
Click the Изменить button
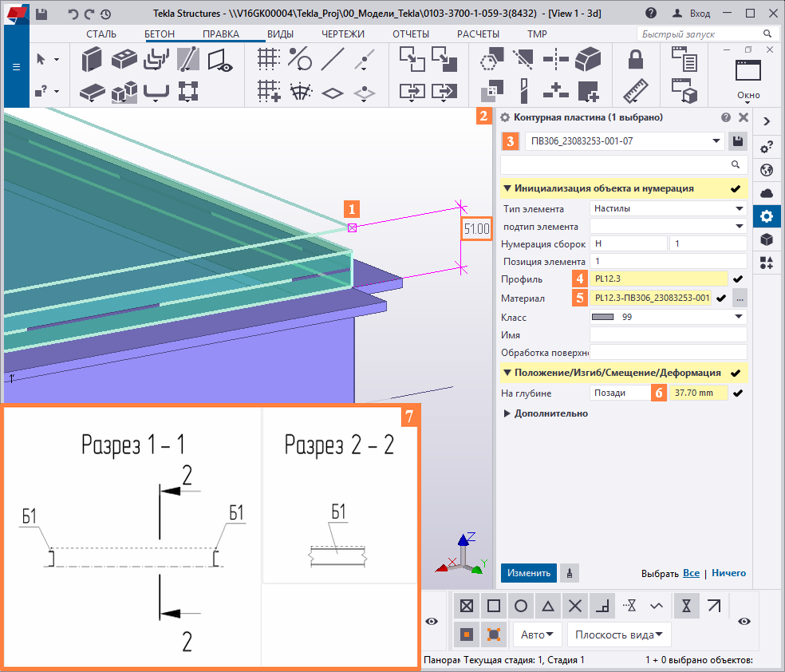[x=529, y=573]
